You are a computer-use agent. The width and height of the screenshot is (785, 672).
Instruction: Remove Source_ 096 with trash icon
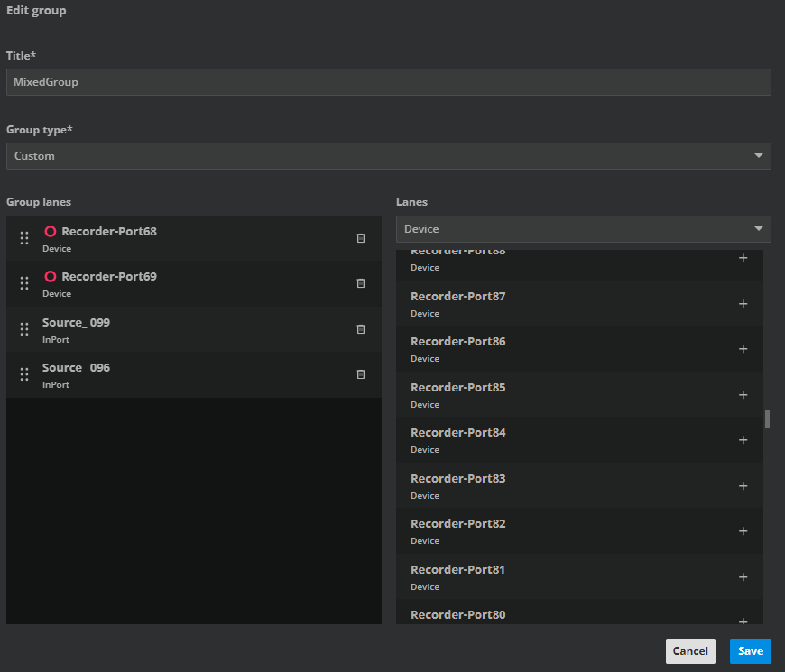click(x=361, y=374)
